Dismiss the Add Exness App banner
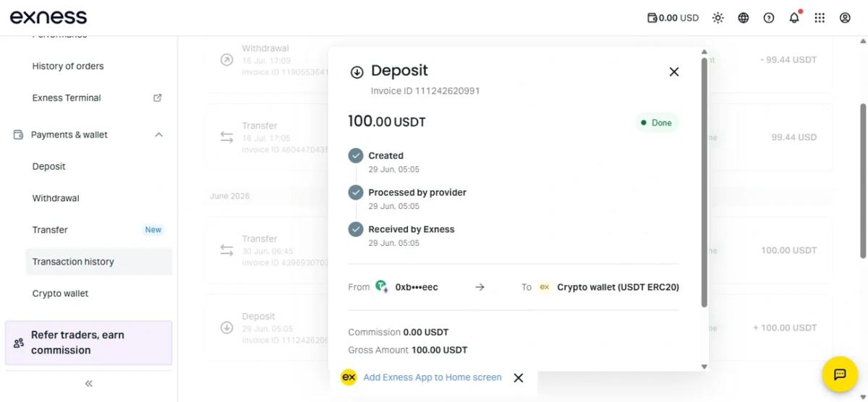 (518, 377)
